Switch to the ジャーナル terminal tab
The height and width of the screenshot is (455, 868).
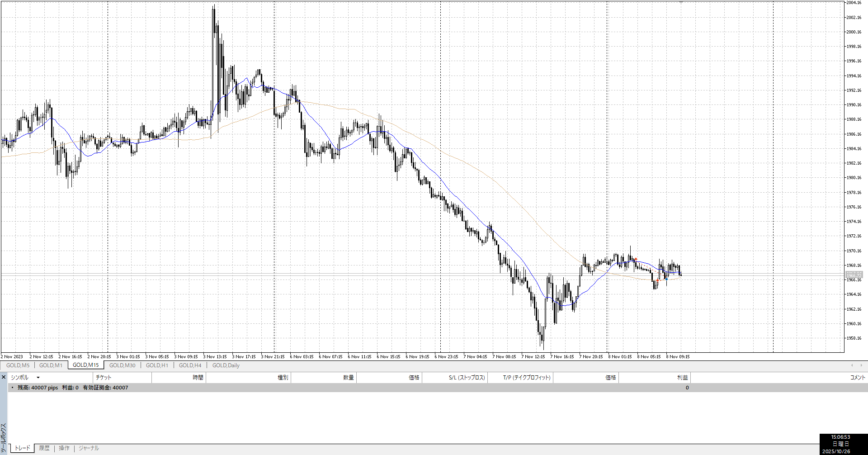coord(89,448)
